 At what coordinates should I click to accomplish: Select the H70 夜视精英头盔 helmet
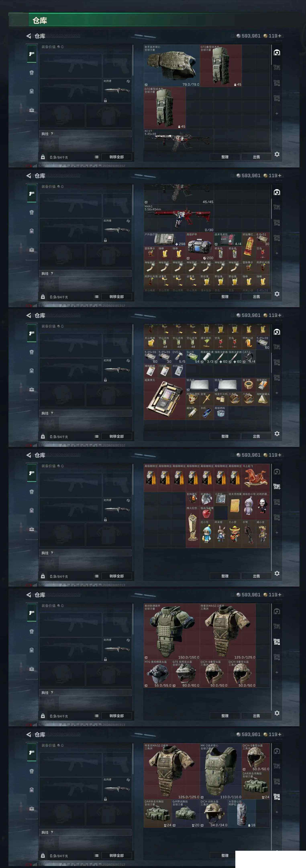coord(158,673)
